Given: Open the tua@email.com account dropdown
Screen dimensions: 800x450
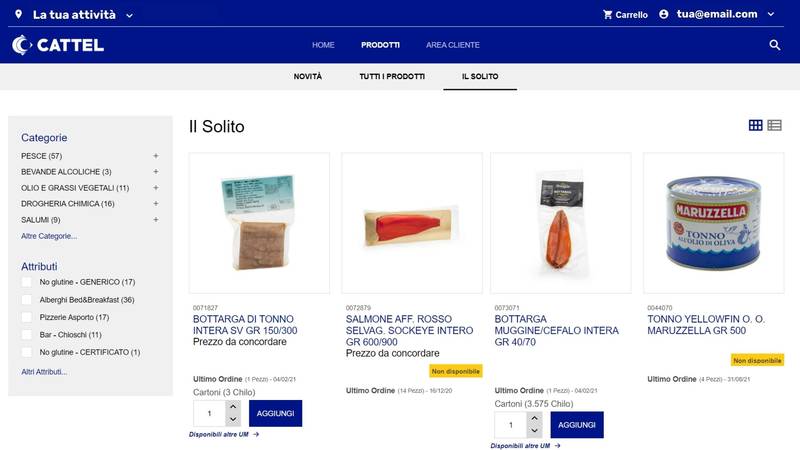Looking at the screenshot, I should click(x=771, y=14).
